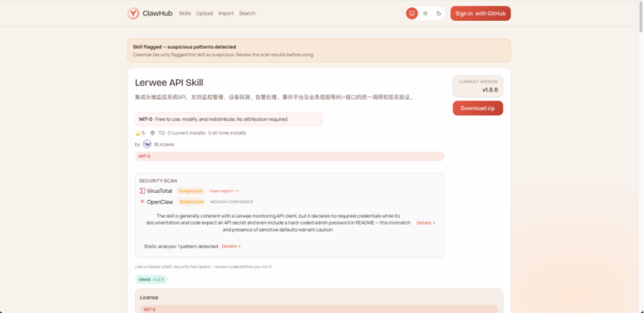Expand Details for the OpenClaw summary
Screen dimensions: 644x313
coord(425,222)
